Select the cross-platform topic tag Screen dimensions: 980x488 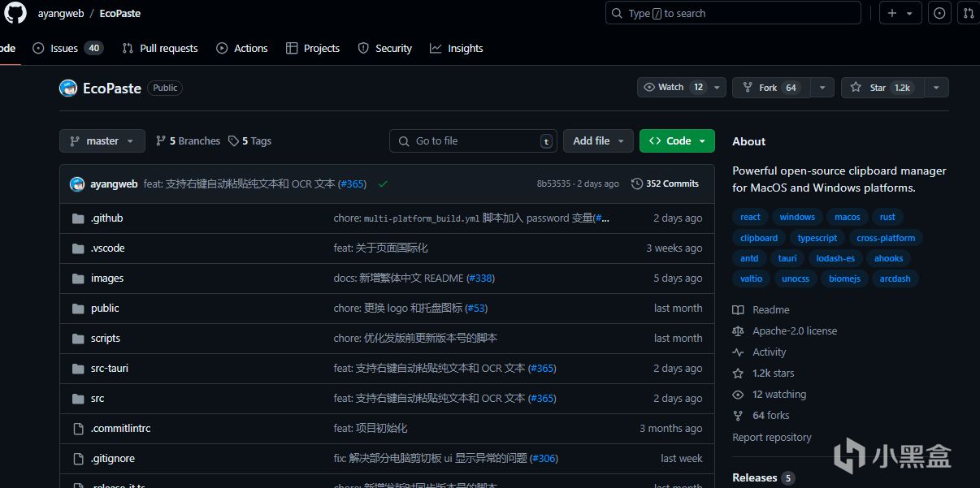pyautogui.click(x=886, y=238)
